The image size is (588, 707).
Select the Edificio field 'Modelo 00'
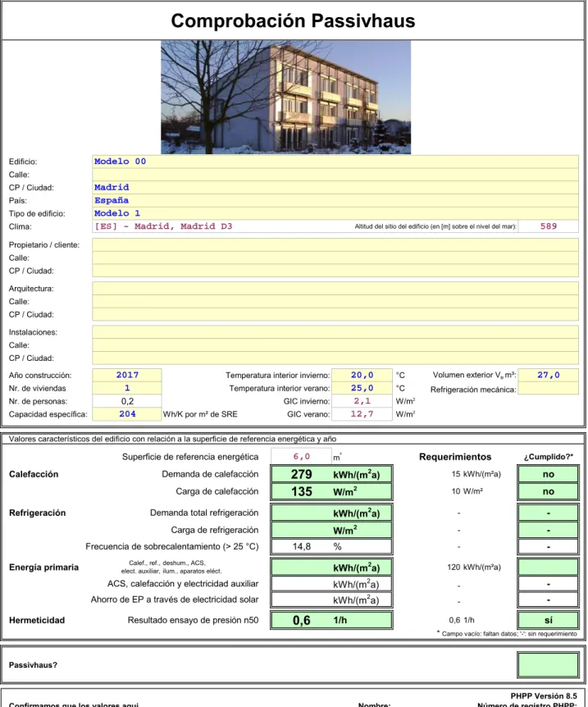(x=335, y=162)
